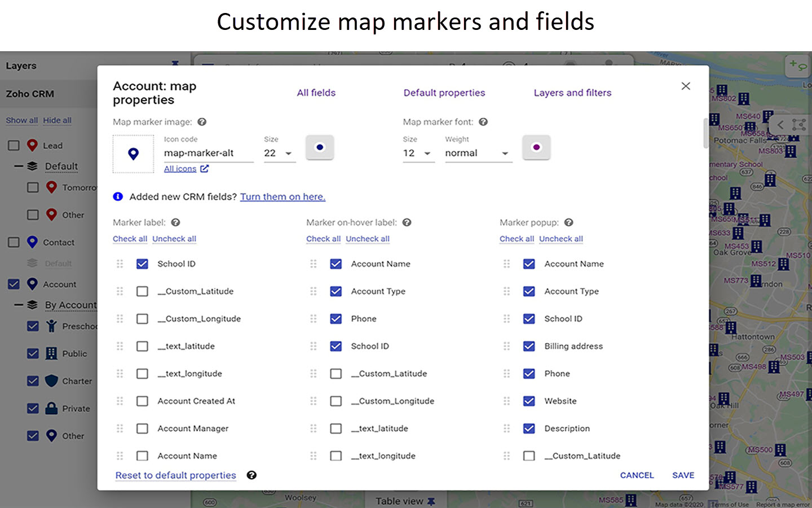Open the Layers and filters tab
This screenshot has width=812, height=508.
[572, 92]
